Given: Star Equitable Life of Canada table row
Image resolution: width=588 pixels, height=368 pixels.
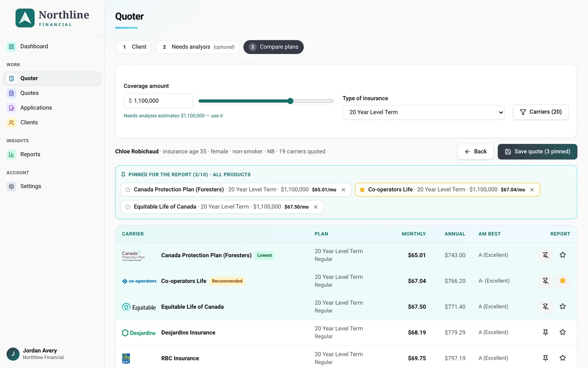Looking at the screenshot, I should pos(563,307).
